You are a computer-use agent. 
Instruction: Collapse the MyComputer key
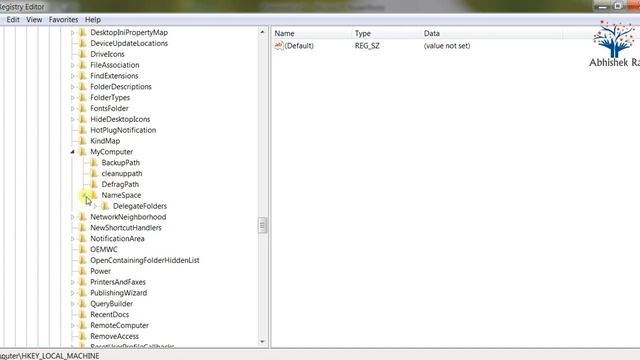[73, 152]
